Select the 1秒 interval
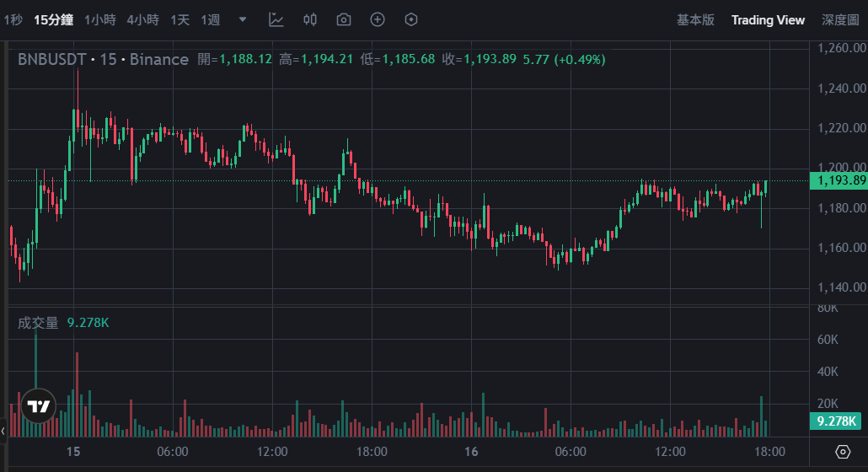 click(x=13, y=19)
